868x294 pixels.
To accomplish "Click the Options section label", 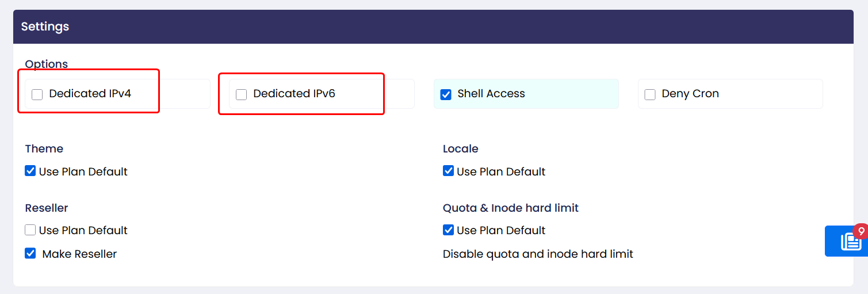I will (47, 64).
